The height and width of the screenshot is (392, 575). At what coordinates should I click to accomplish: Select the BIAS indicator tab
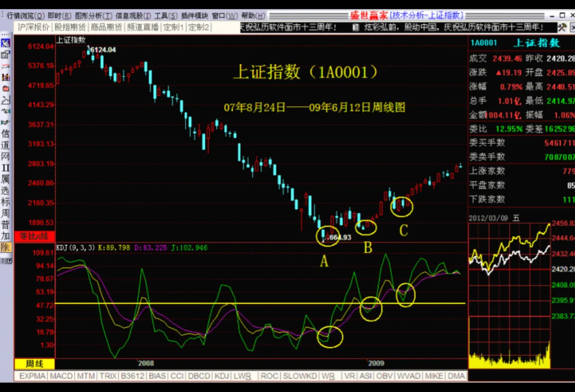(158, 376)
